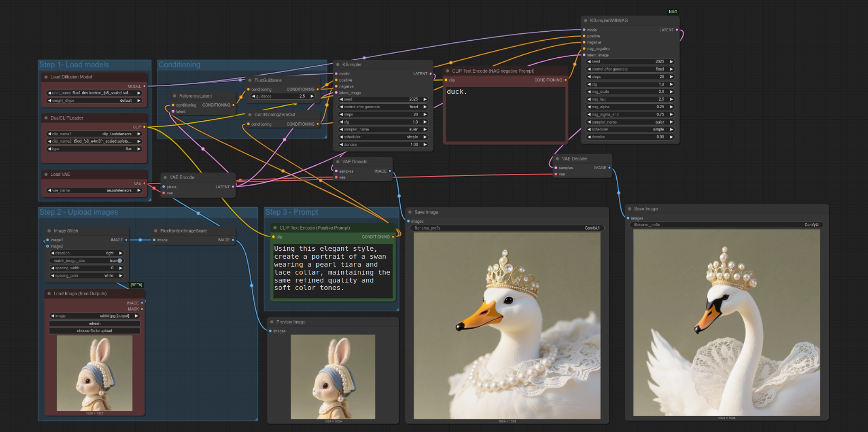Collapse the Image Stitch node via its dot

(49, 231)
